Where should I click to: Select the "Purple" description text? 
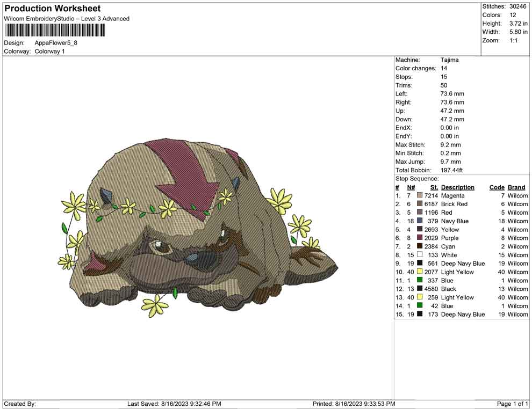pos(450,238)
